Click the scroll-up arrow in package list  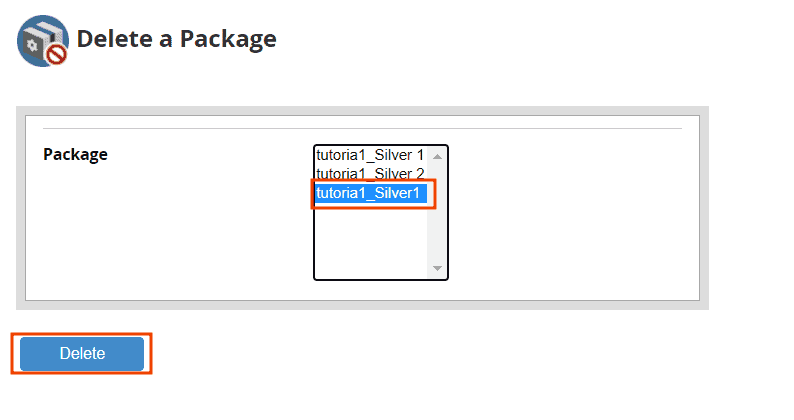(438, 157)
